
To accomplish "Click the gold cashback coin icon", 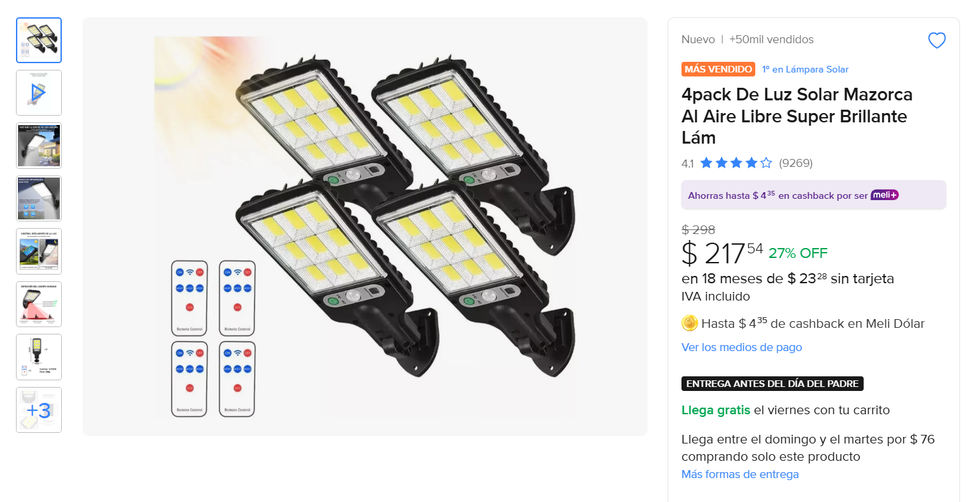I will (689, 323).
